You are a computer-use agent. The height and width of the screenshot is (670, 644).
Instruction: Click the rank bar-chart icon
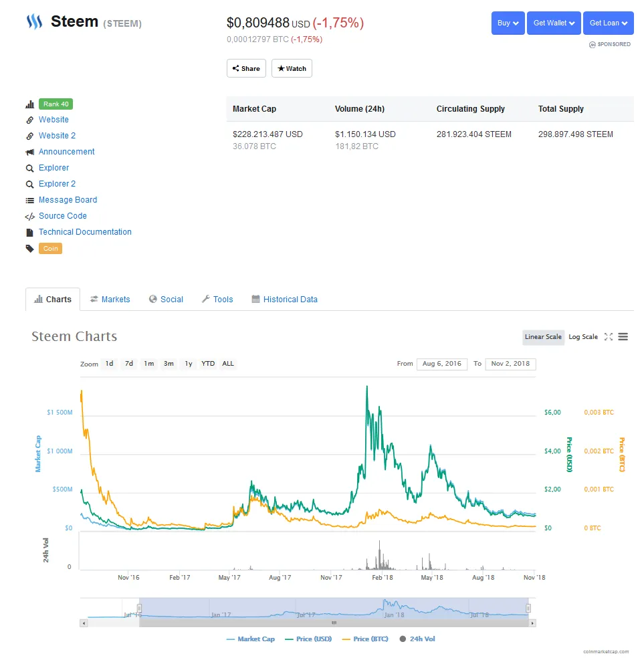(29, 104)
